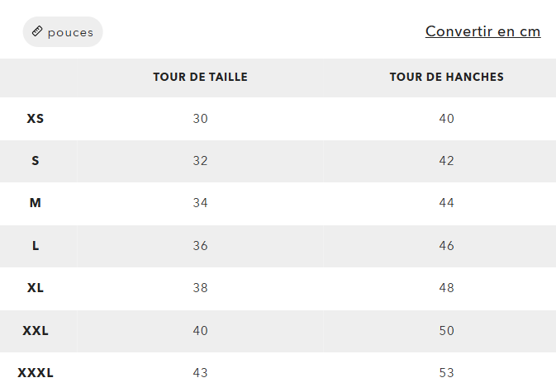
Task: Select the M size row label
Action: (x=36, y=203)
